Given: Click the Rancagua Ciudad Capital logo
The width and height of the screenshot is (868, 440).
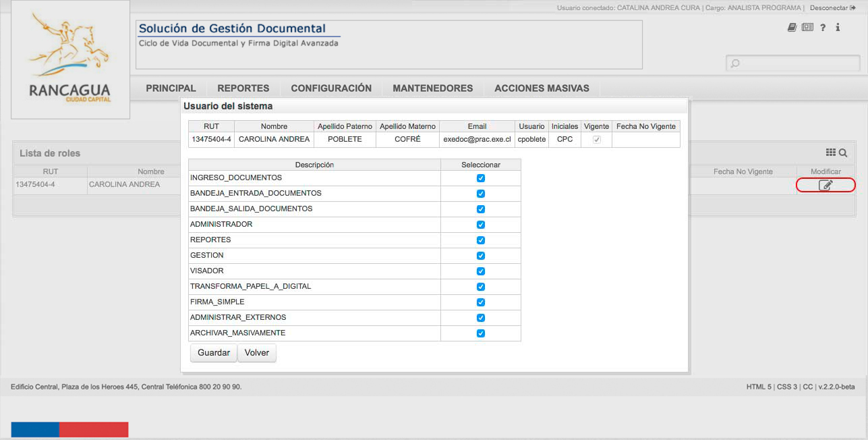Looking at the screenshot, I should (70, 60).
